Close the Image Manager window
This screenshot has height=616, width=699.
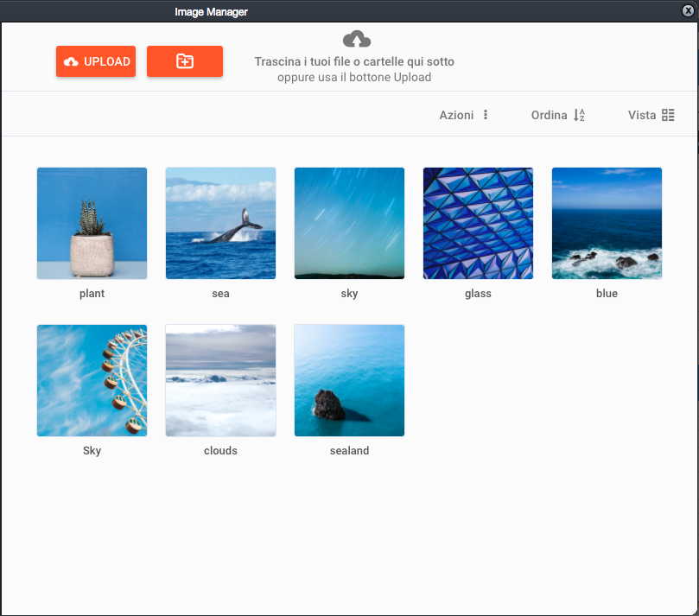click(688, 11)
